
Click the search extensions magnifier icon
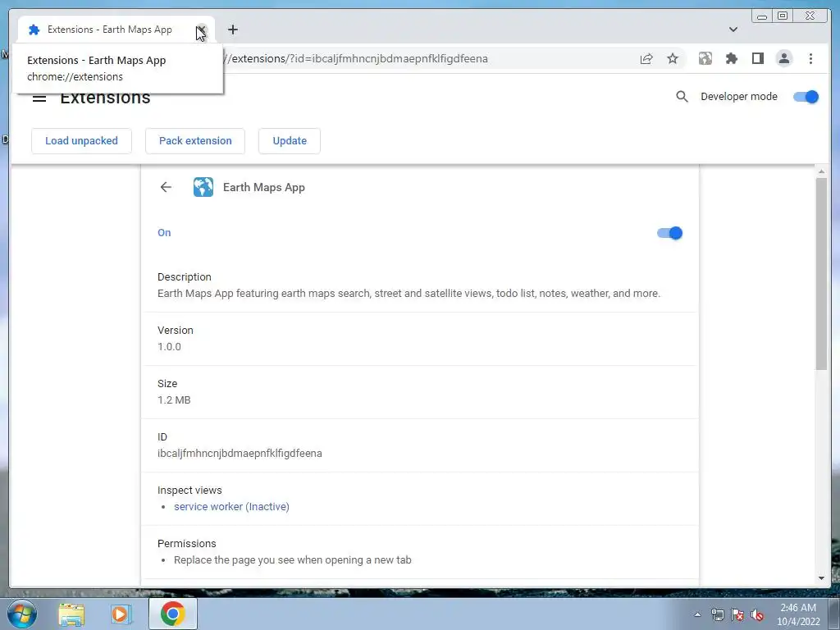pos(682,97)
